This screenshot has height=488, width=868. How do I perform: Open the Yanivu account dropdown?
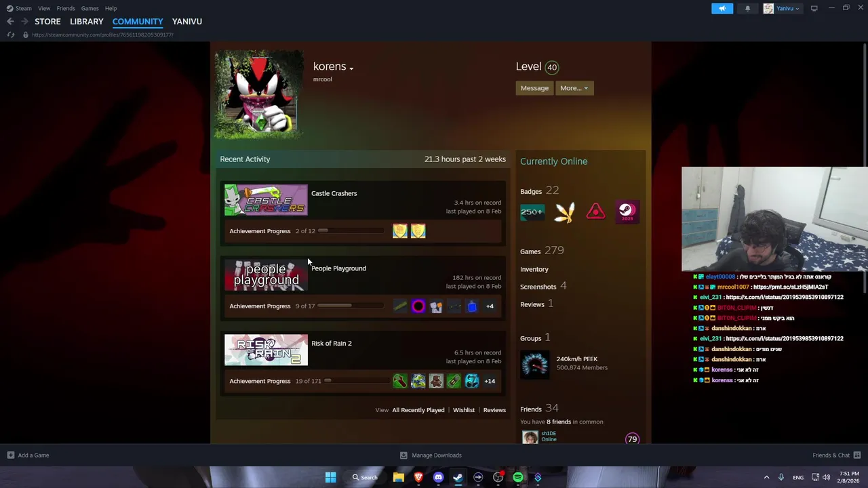[x=782, y=8]
